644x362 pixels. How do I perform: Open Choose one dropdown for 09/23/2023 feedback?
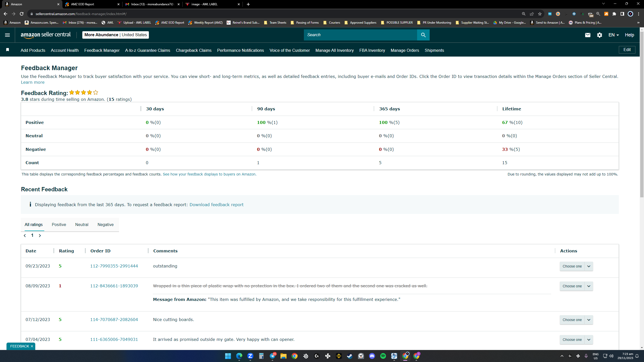(576, 266)
